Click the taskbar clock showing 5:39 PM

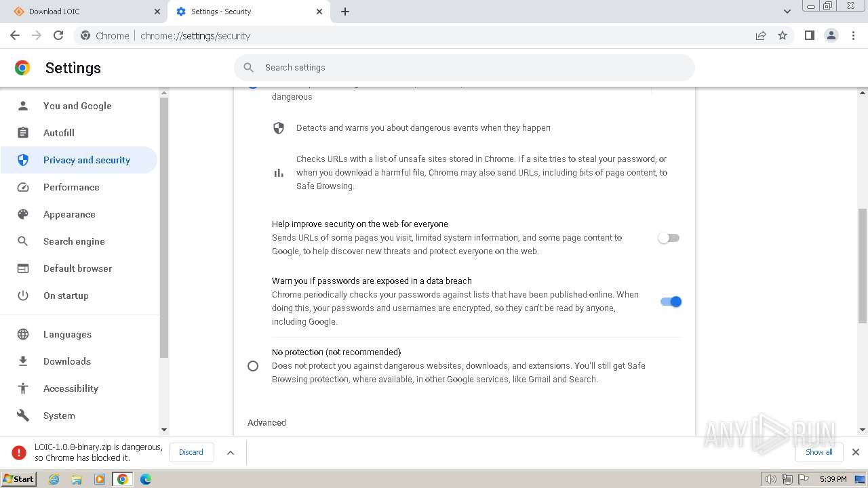point(833,479)
